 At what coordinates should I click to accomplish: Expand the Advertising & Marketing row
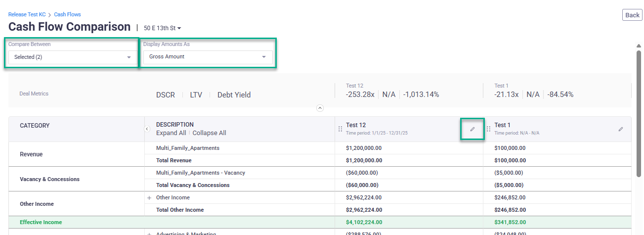pyautogui.click(x=149, y=234)
